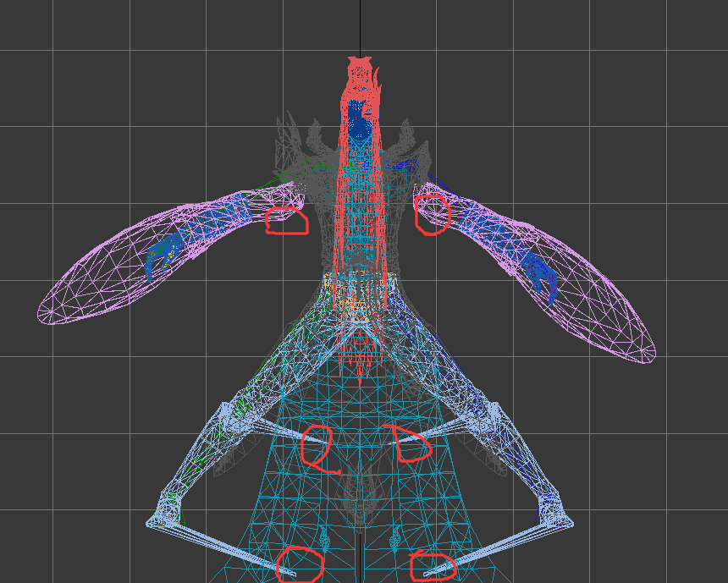
Task: Select the light blue lower joint at far right
Action: [x=557, y=511]
